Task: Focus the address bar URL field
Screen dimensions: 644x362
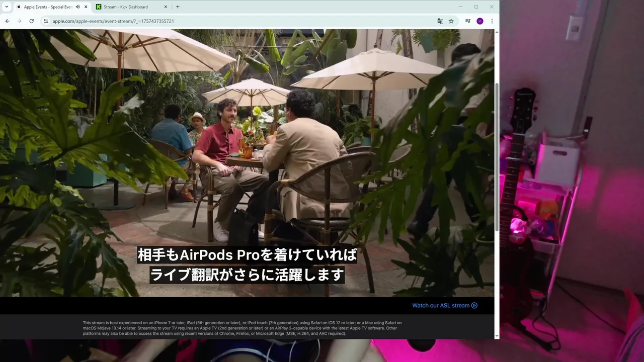Action: click(242, 21)
